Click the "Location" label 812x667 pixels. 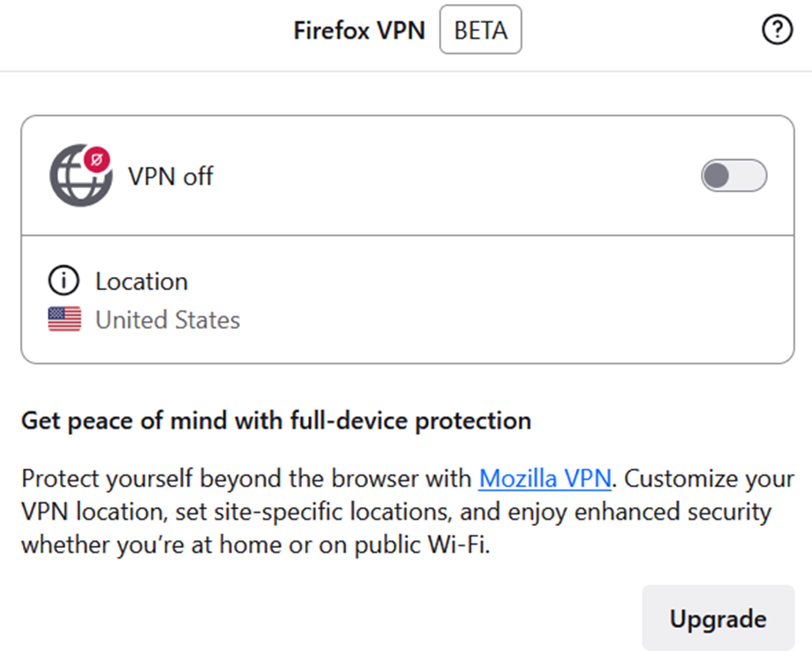(141, 282)
